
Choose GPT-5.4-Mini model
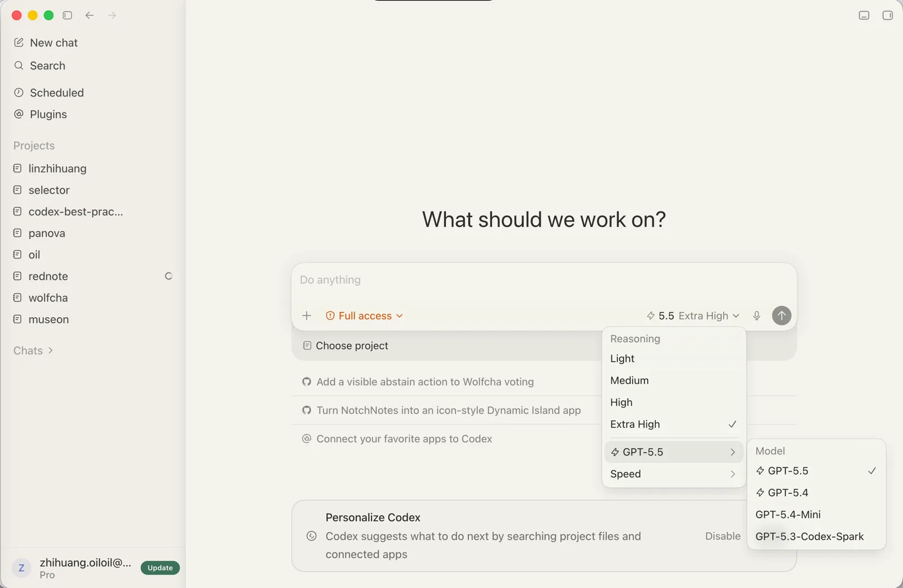(x=816, y=515)
